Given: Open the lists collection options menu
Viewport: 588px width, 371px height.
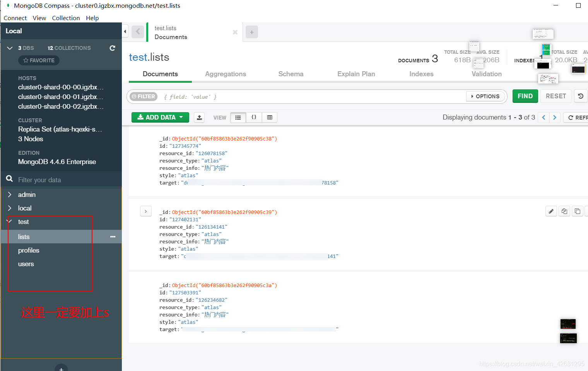Looking at the screenshot, I should pyautogui.click(x=113, y=237).
